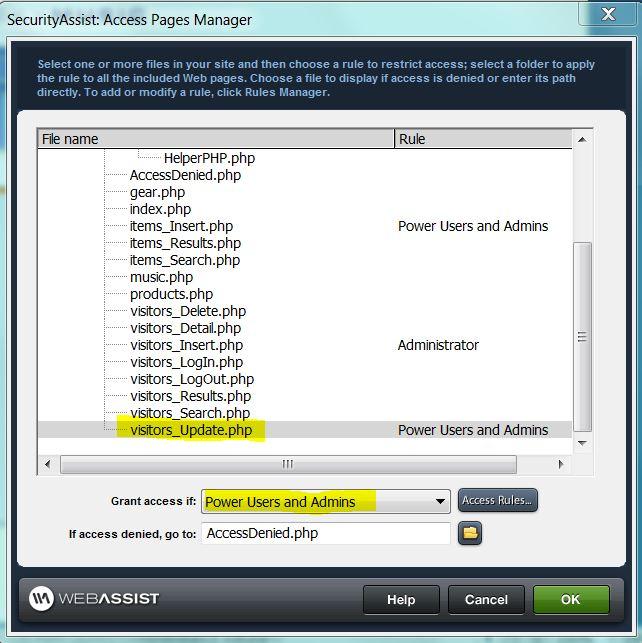Click the horizontal scrollbar right arrow

[561, 464]
